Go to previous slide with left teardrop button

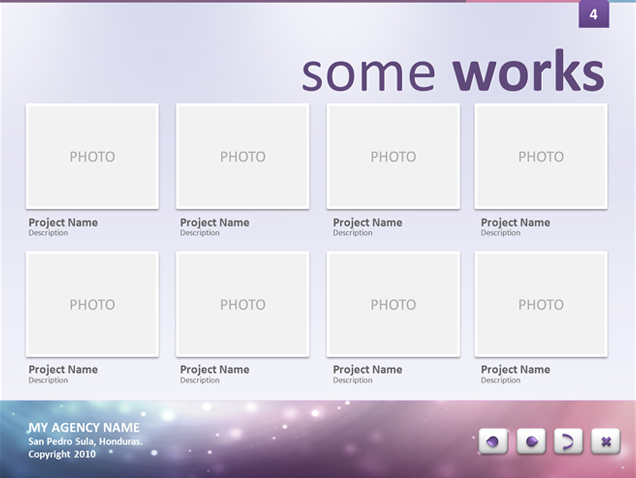(493, 441)
